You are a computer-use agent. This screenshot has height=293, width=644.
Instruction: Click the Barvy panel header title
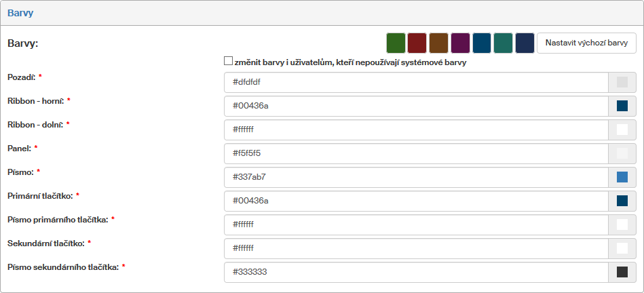pyautogui.click(x=20, y=13)
